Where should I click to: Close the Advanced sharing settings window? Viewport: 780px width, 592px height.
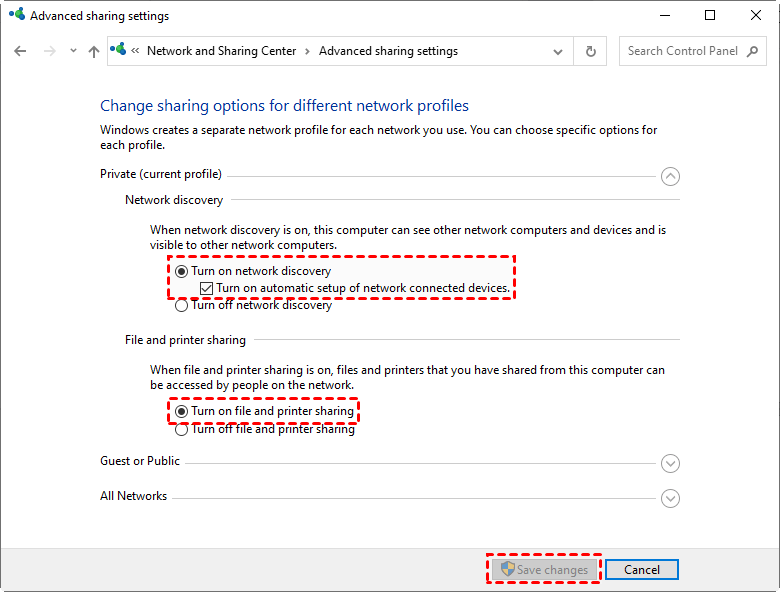coord(756,15)
